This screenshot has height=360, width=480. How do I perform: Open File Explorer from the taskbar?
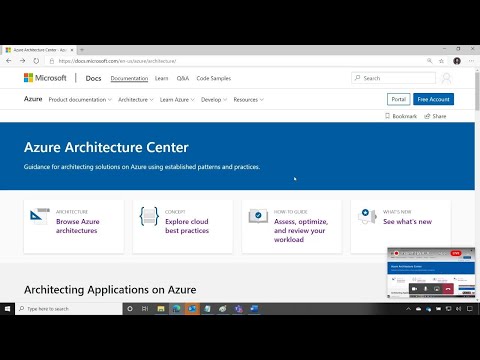tap(161, 309)
